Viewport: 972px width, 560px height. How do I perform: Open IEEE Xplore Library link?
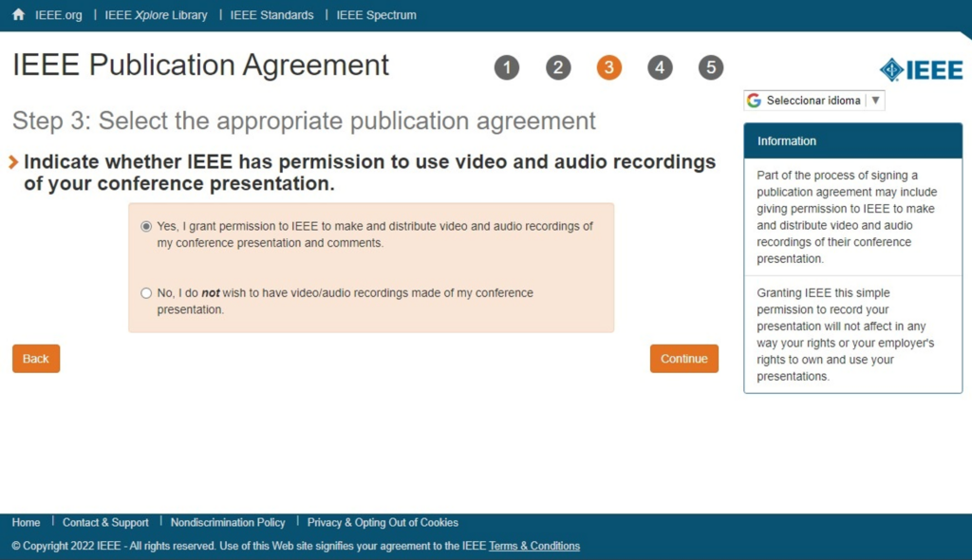point(157,15)
